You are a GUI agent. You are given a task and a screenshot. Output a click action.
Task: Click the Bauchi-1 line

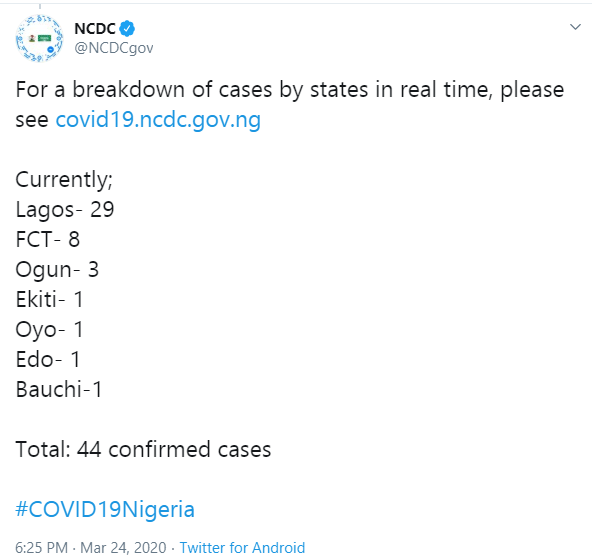pyautogui.click(x=59, y=389)
